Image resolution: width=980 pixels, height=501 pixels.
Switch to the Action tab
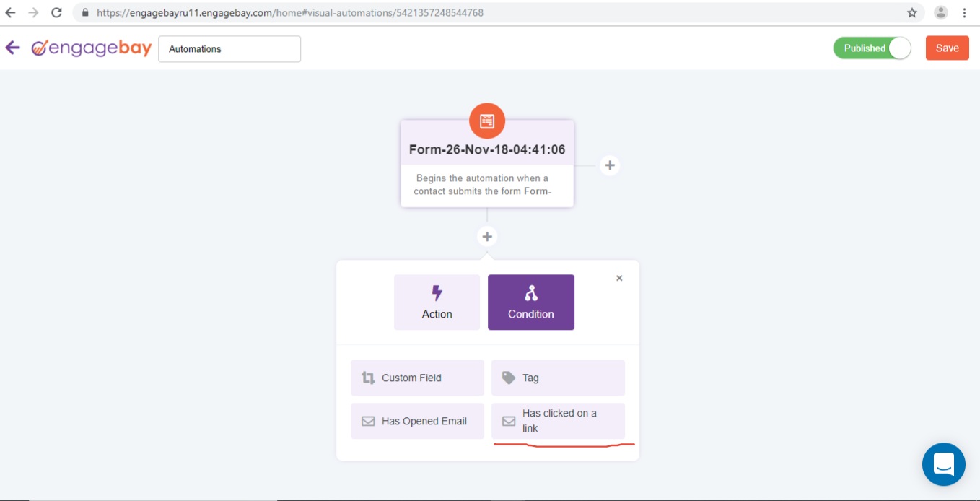(437, 302)
